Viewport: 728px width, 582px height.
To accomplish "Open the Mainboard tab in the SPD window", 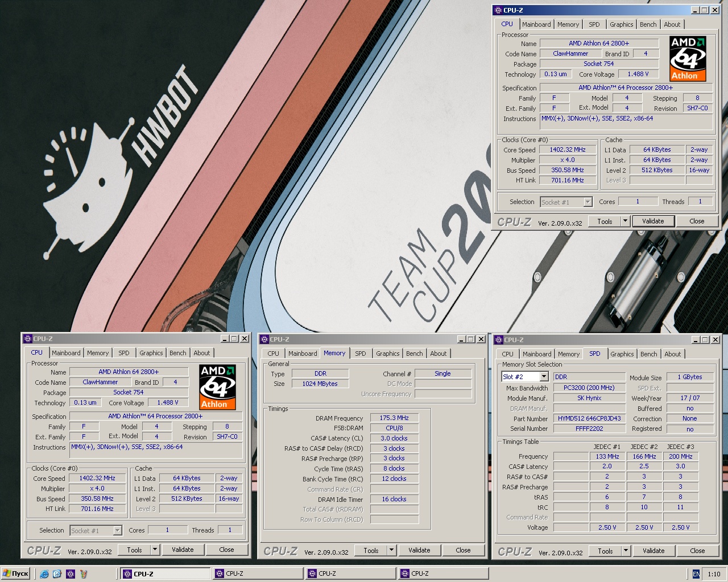I will pyautogui.click(x=537, y=354).
